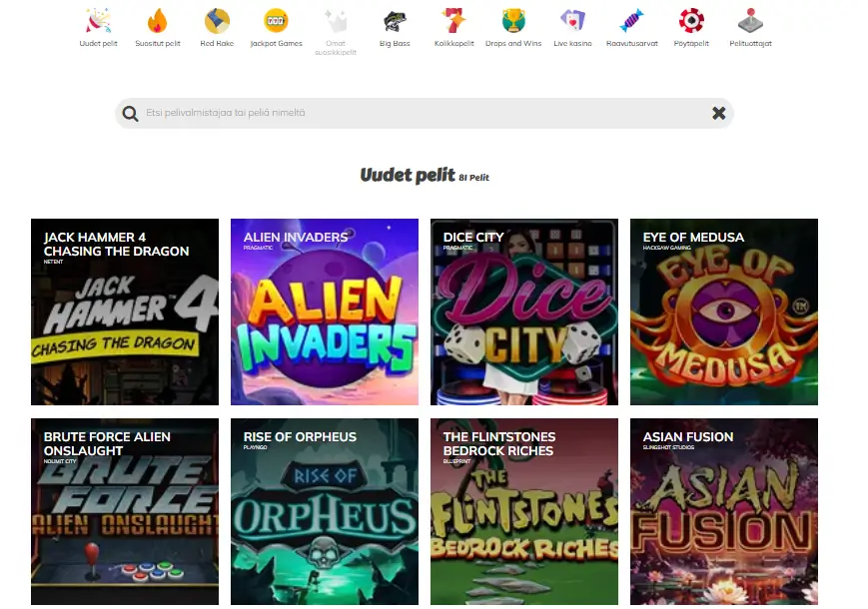Open the Rise of Orpheus game tile

click(x=325, y=511)
